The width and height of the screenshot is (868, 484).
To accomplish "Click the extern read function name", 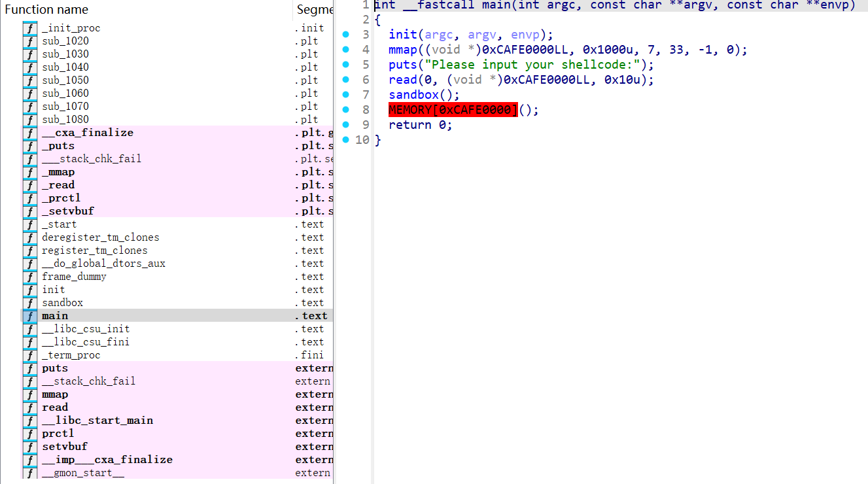I will pos(55,407).
